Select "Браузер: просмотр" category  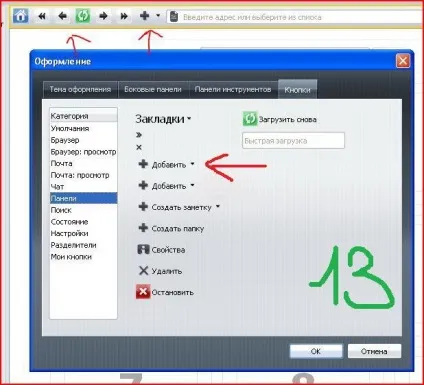pyautogui.click(x=83, y=152)
